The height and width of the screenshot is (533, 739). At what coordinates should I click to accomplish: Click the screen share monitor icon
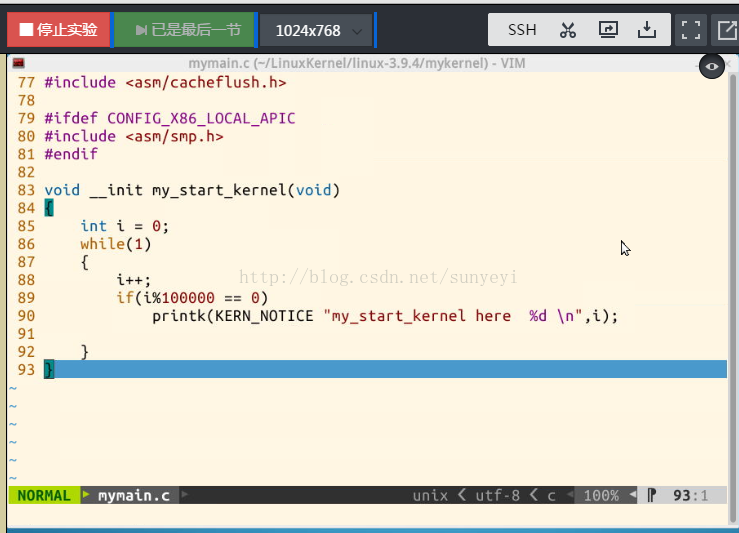point(608,30)
